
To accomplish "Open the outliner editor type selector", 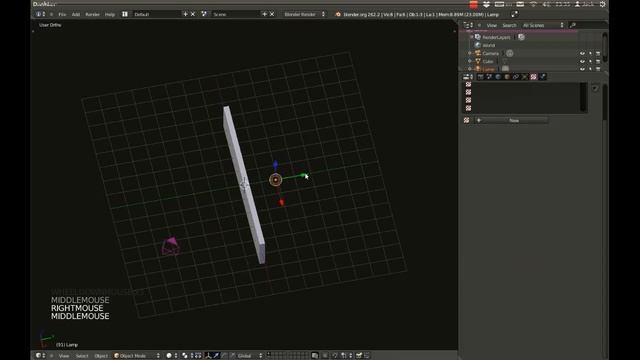I will [x=468, y=25].
